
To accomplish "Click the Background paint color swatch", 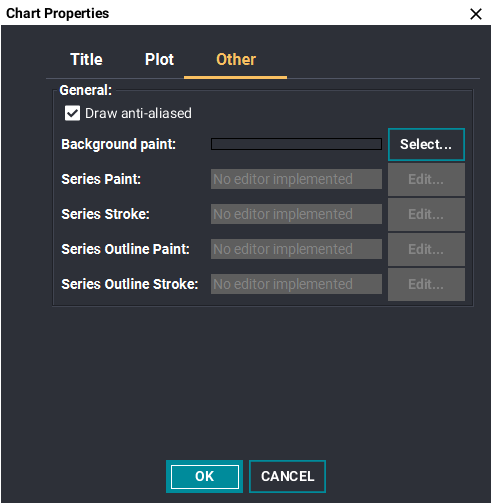I will click(x=296, y=144).
